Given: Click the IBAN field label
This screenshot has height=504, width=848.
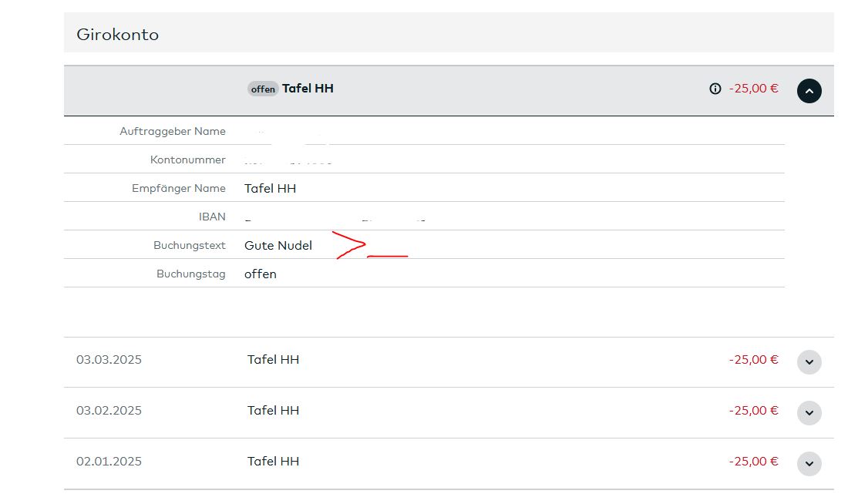Looking at the screenshot, I should tap(212, 217).
